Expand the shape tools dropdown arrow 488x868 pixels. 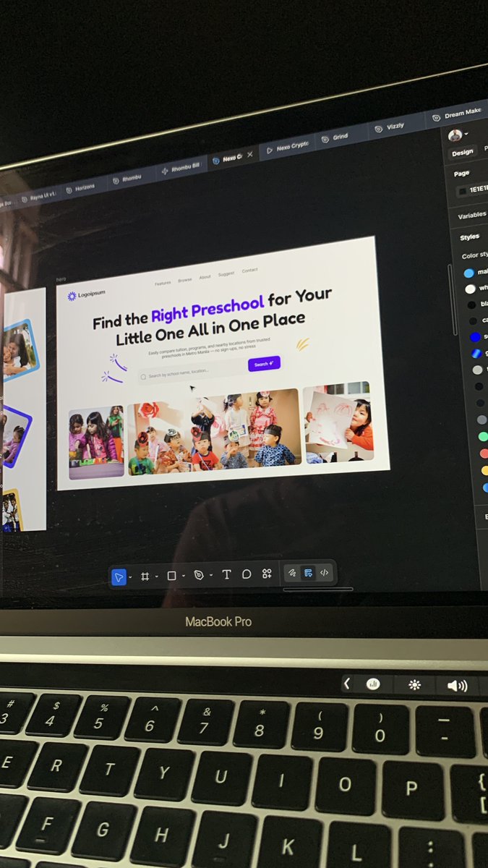(184, 576)
